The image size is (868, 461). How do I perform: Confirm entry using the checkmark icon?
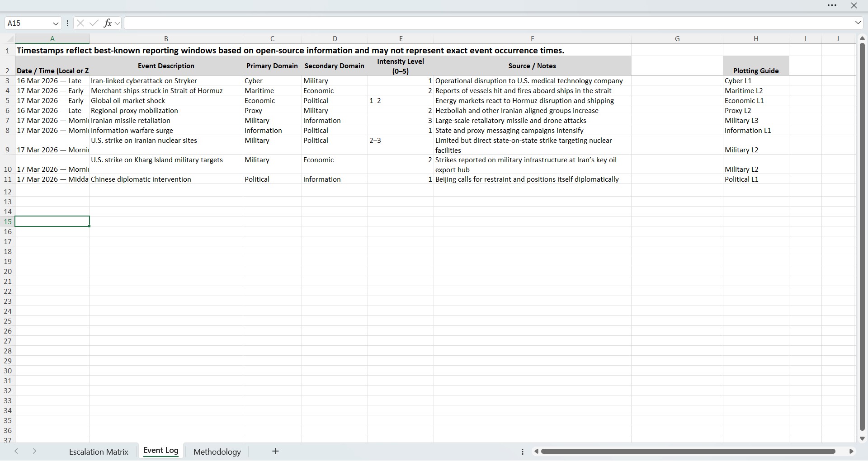pos(94,23)
